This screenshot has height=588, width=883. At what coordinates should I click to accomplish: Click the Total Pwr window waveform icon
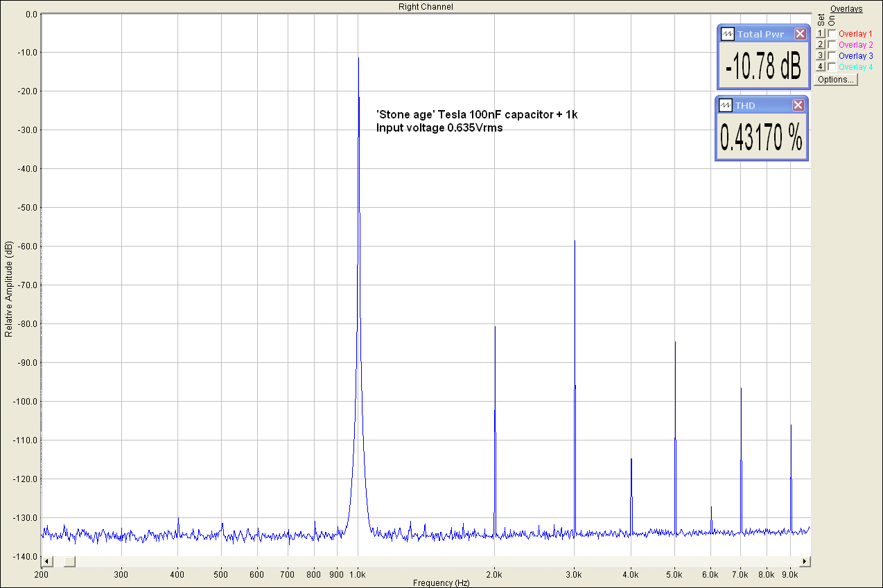pos(728,34)
